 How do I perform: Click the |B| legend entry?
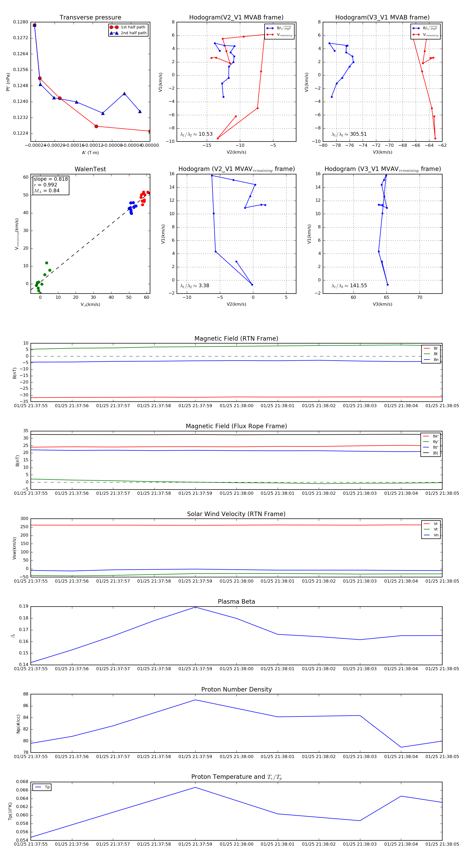(x=431, y=453)
